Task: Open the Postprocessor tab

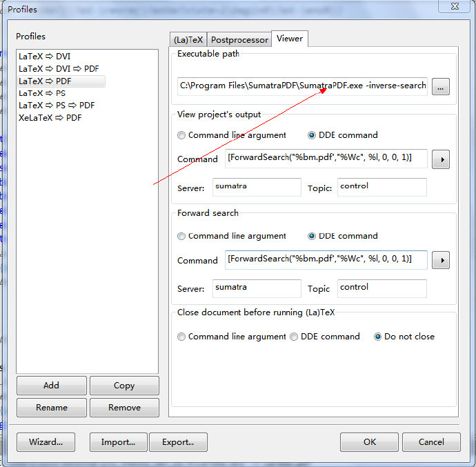Action: [239, 39]
